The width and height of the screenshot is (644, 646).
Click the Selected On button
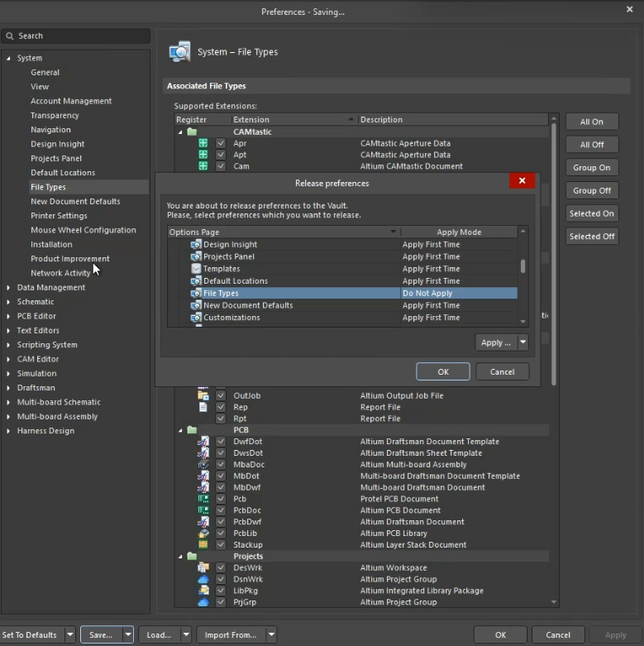pos(592,213)
